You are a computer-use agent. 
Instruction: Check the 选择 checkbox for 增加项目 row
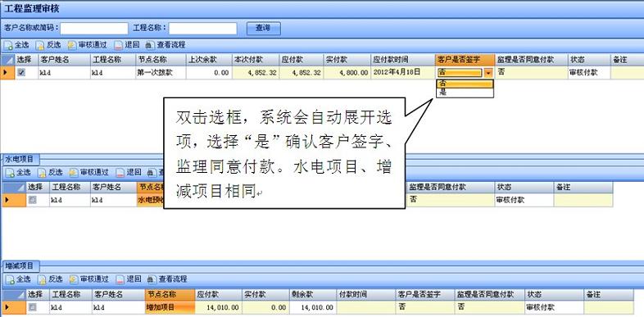[x=33, y=306]
